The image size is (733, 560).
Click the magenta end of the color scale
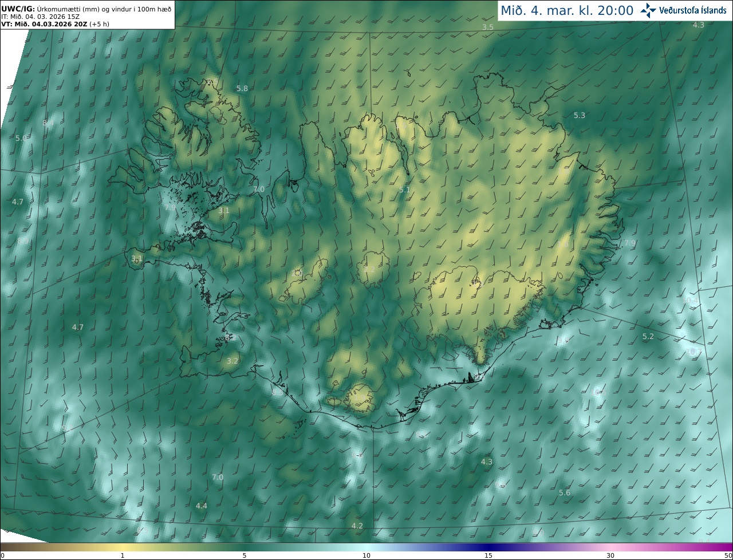pos(726,547)
